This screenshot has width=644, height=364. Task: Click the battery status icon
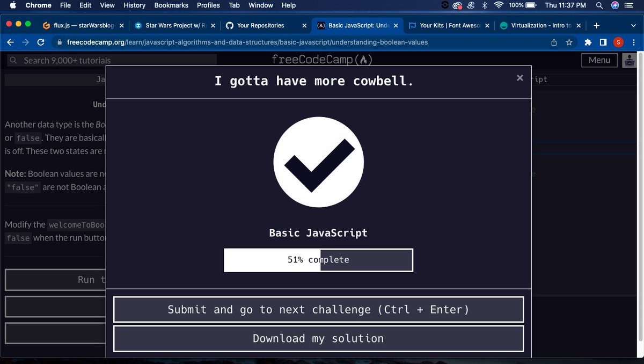click(x=531, y=5)
